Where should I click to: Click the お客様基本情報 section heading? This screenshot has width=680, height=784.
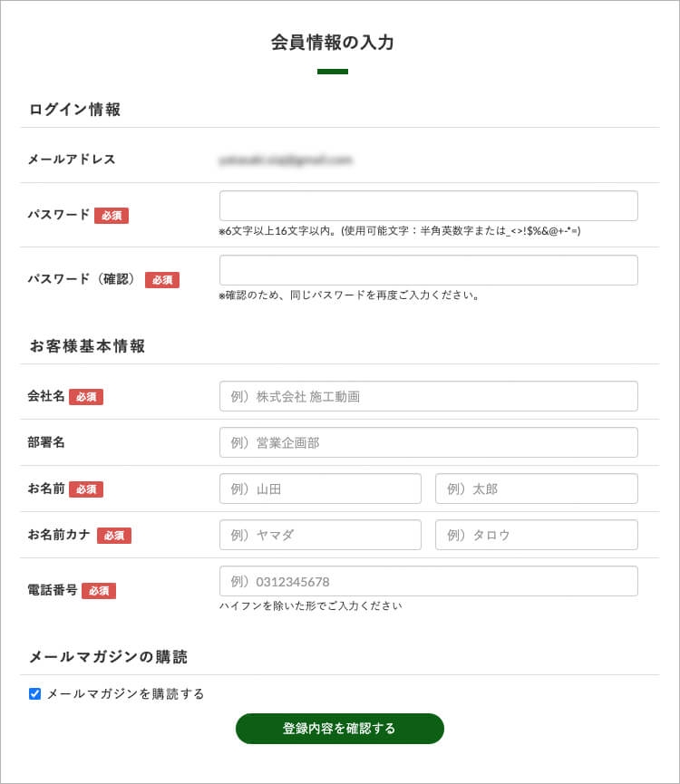pos(87,346)
